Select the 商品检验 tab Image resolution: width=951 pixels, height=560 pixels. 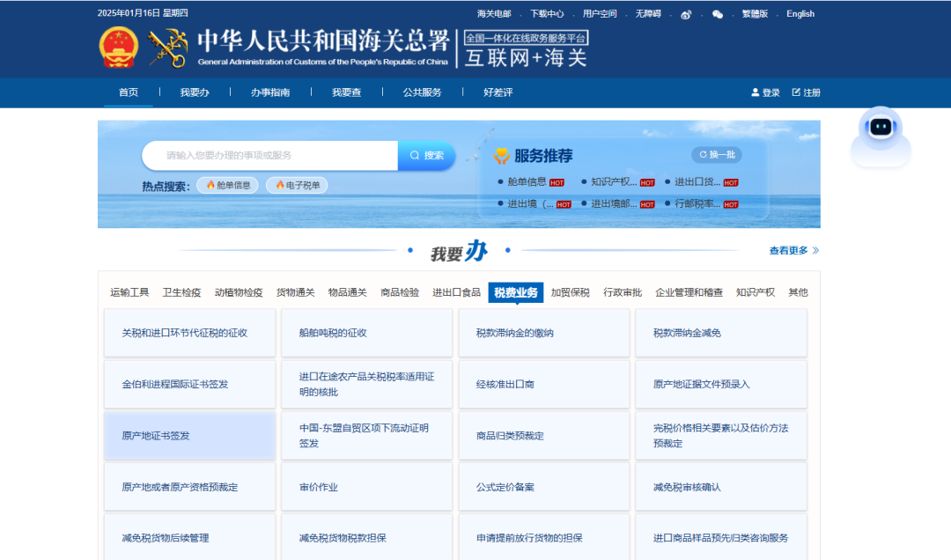(x=400, y=292)
